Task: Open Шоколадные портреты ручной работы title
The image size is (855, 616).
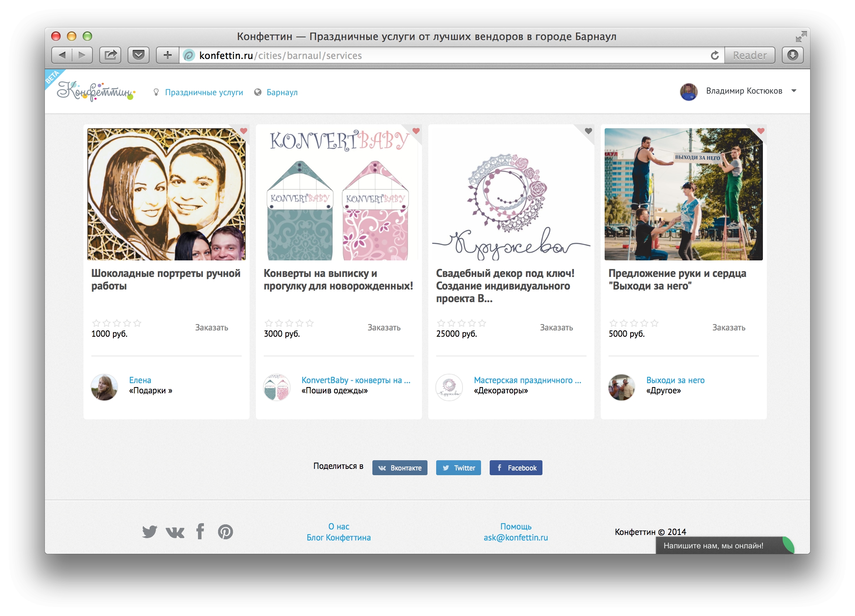Action: 166,280
